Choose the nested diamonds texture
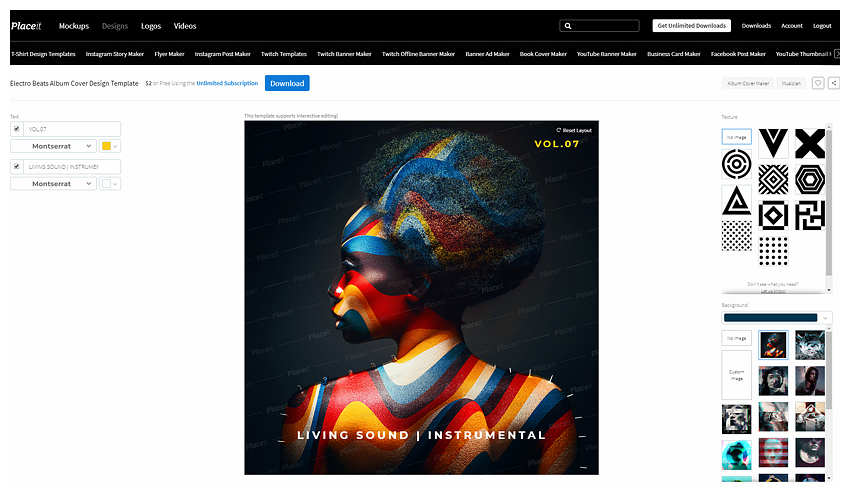 [773, 179]
